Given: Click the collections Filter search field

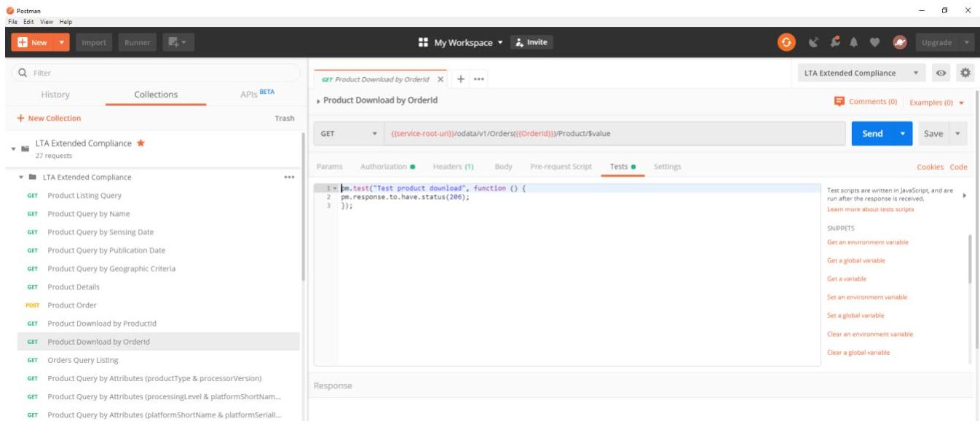Looking at the screenshot, I should [x=157, y=73].
